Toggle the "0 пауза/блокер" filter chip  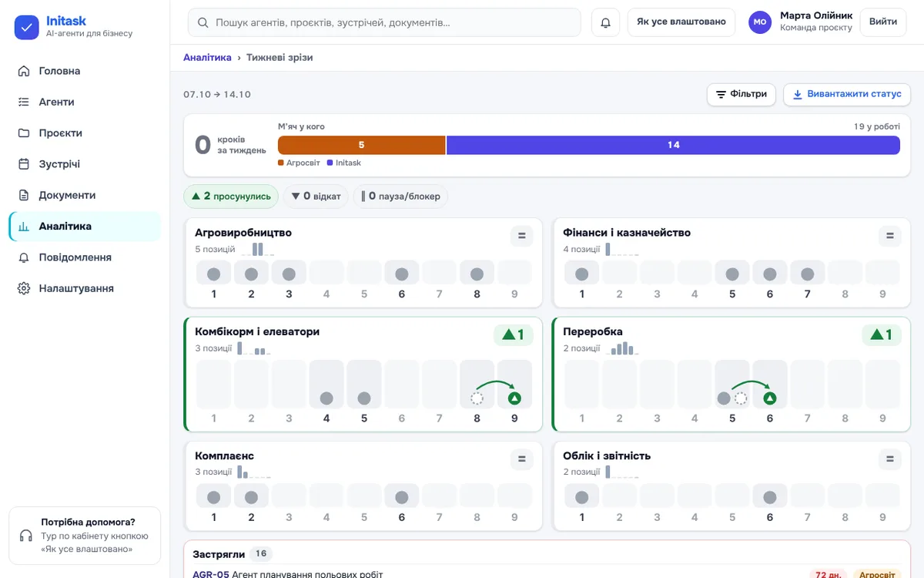[400, 197]
